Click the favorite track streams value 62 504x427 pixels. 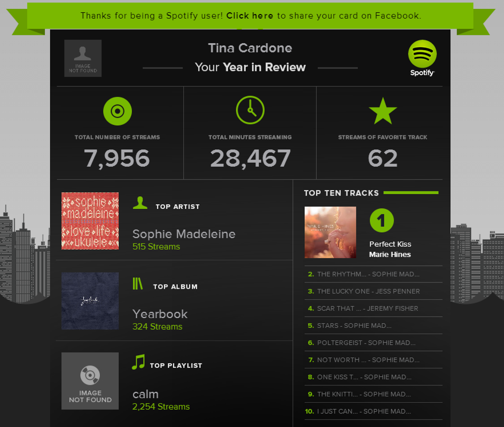(x=383, y=158)
